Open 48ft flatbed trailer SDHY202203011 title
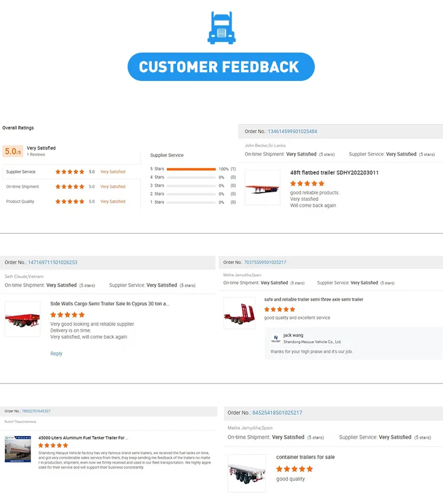The width and height of the screenshot is (443, 504). coord(334,173)
